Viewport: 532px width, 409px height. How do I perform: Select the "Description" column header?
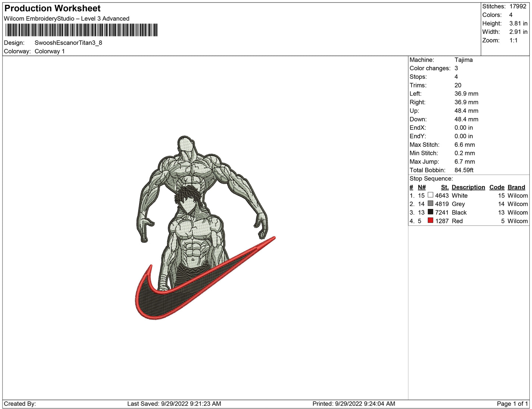pyautogui.click(x=468, y=187)
